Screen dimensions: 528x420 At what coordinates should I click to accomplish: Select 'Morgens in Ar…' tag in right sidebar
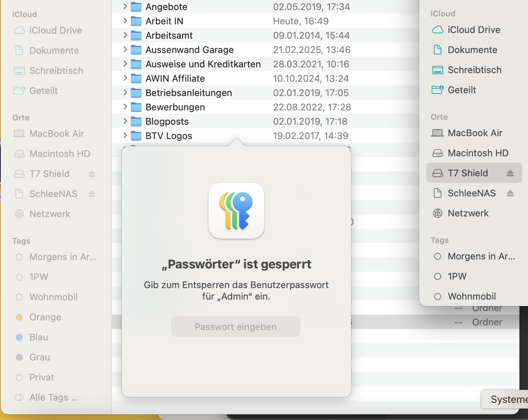click(x=474, y=256)
